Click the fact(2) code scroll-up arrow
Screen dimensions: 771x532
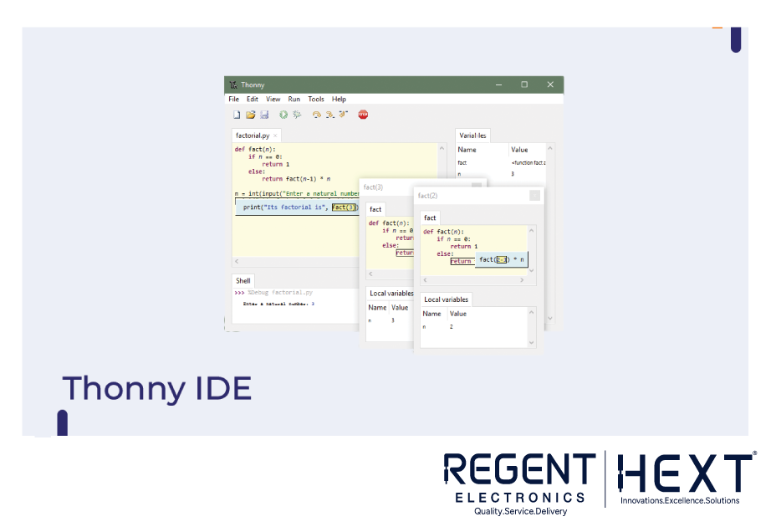pyautogui.click(x=531, y=230)
